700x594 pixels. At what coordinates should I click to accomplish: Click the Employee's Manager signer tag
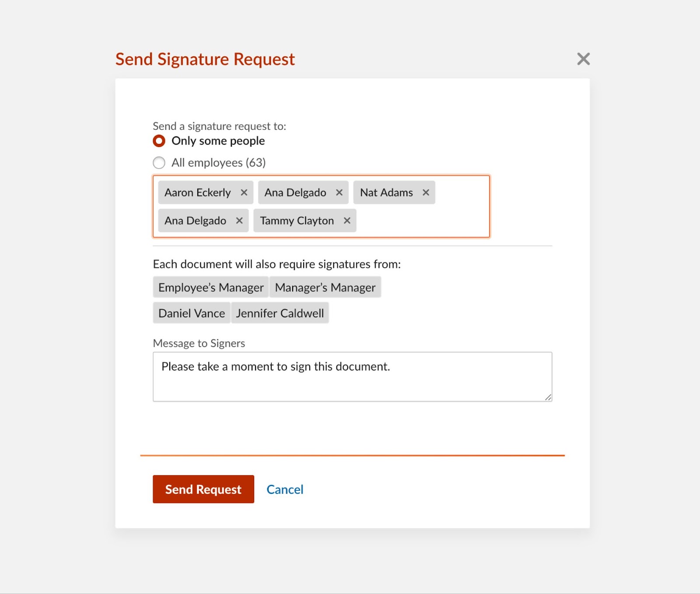pos(211,287)
